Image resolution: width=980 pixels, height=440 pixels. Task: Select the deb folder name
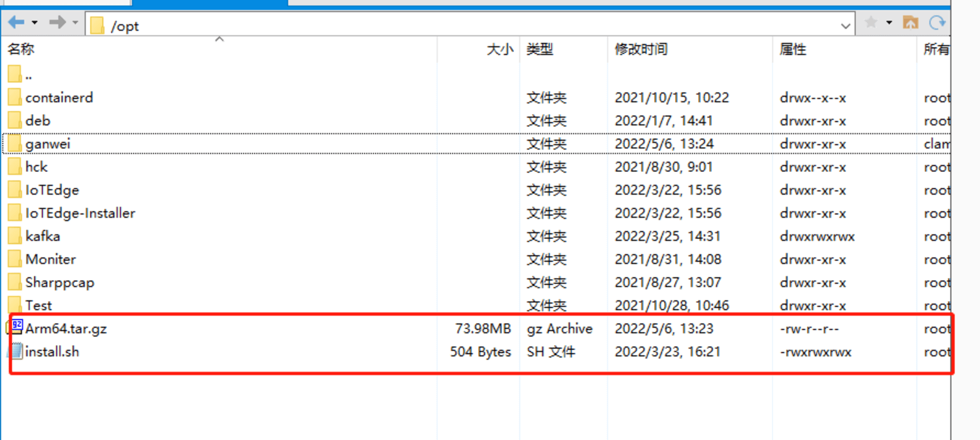(x=38, y=121)
